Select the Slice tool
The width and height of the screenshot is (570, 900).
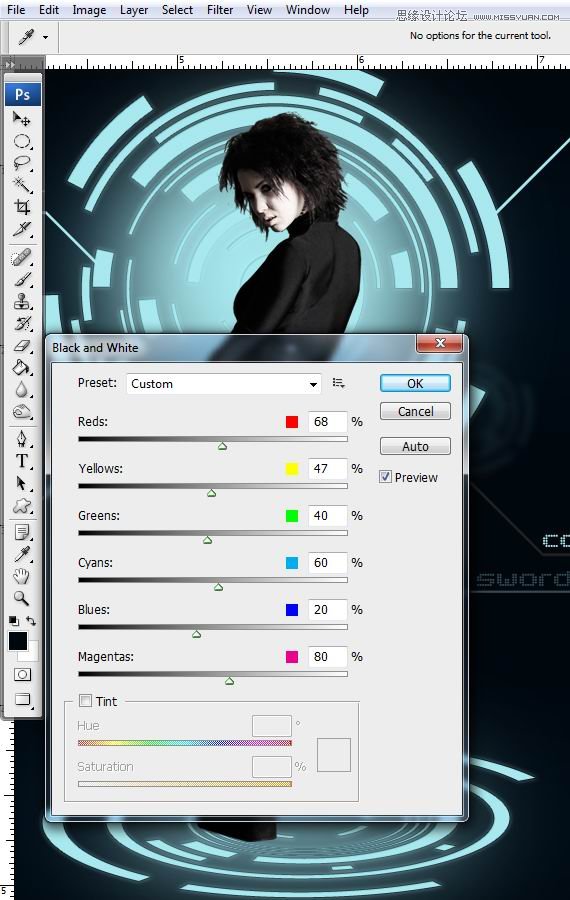22,229
